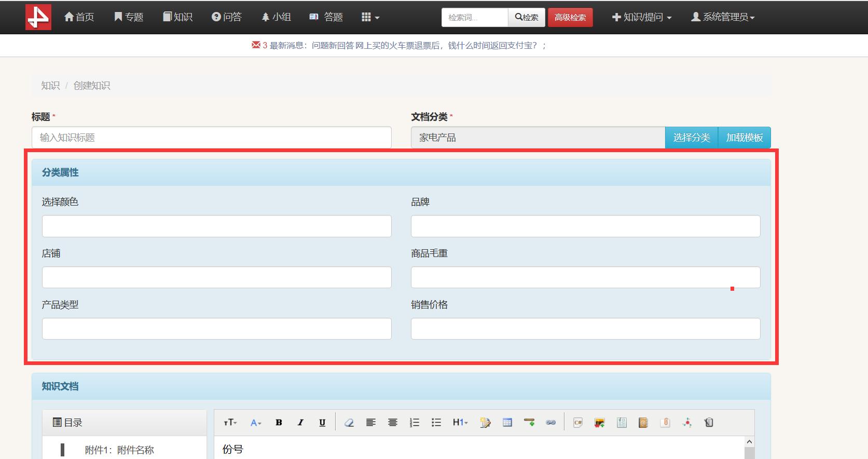Screen dimensions: 868x459
Task: Toggle italic formatting
Action: (x=300, y=423)
